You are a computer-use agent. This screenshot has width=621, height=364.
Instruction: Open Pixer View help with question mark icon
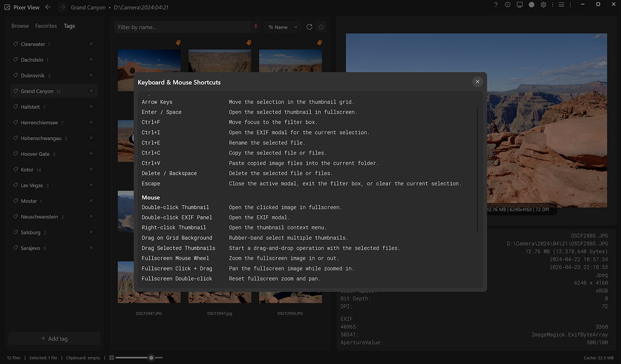coord(496,6)
